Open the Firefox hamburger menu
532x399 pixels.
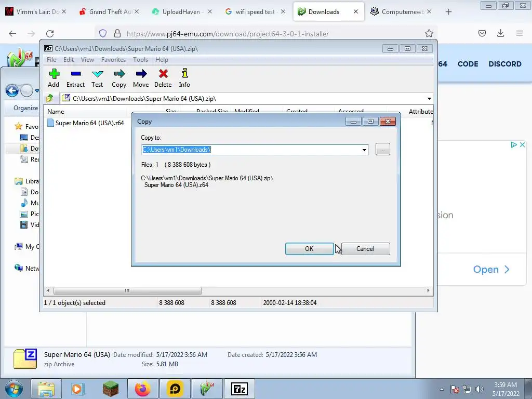(x=520, y=33)
